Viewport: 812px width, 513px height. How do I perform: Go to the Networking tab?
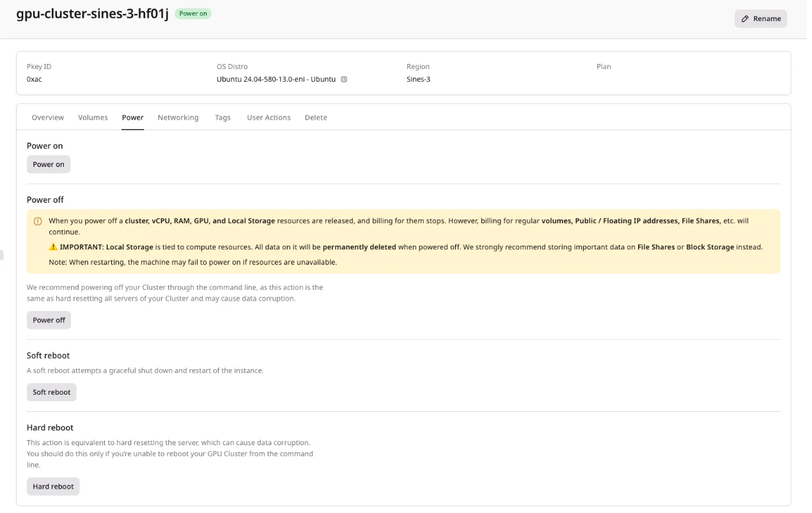point(178,118)
